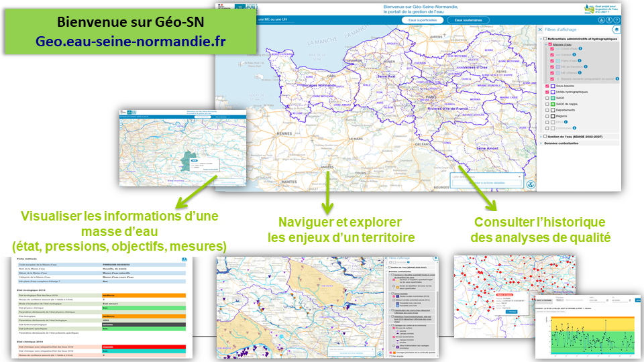Check the Gestion de l'eau SDAGE checkbox
Screen dimensions: 644x362
click(x=545, y=137)
